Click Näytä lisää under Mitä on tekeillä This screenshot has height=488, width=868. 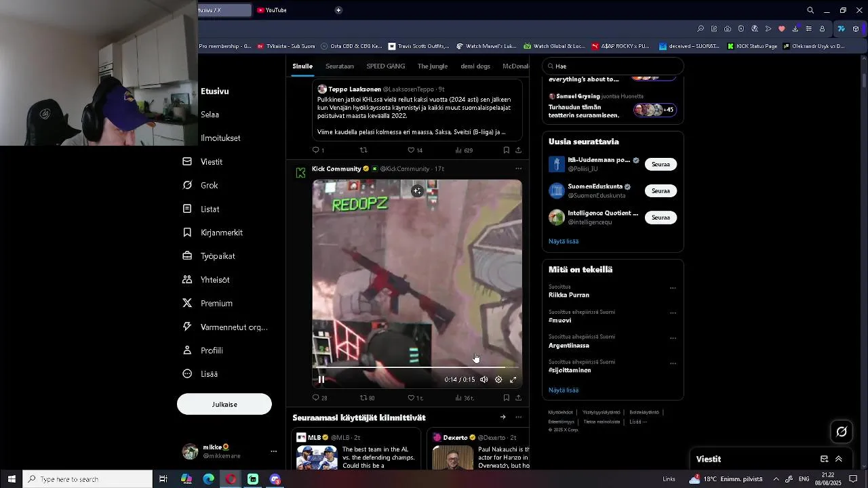coord(564,390)
